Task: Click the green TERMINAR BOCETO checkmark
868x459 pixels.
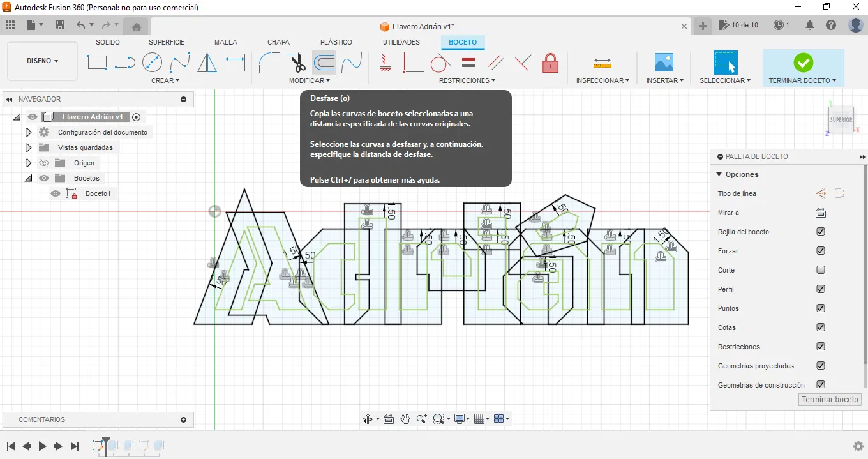Action: [803, 63]
